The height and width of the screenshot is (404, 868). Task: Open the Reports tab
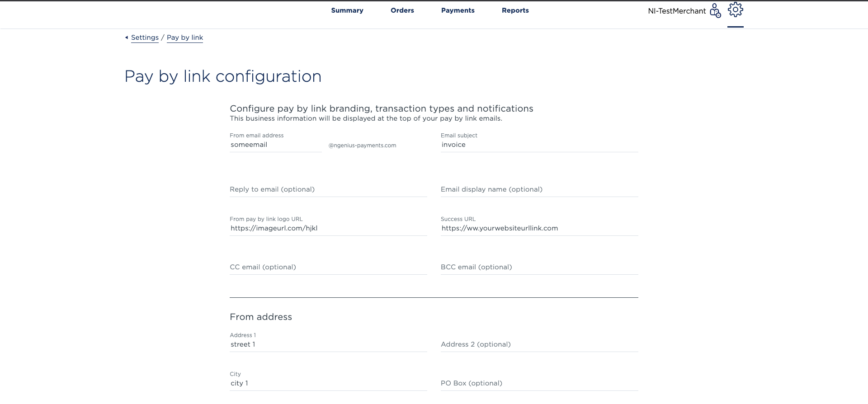point(515,10)
